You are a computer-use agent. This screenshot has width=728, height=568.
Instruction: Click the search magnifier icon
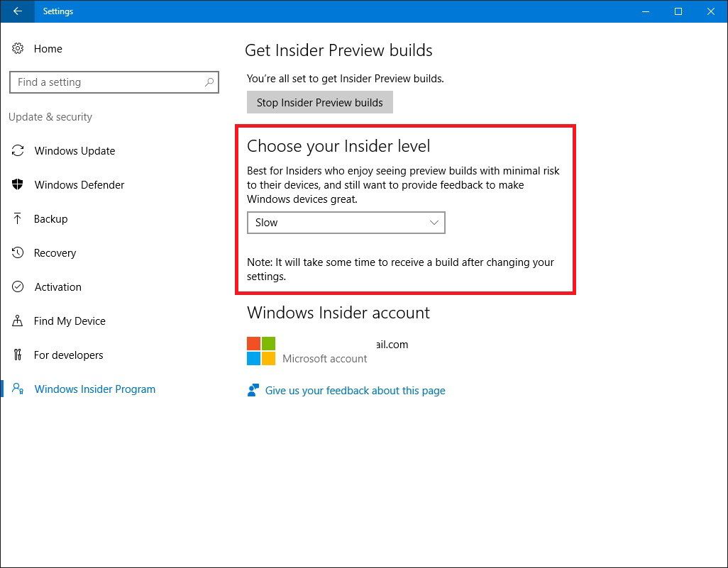[x=209, y=82]
